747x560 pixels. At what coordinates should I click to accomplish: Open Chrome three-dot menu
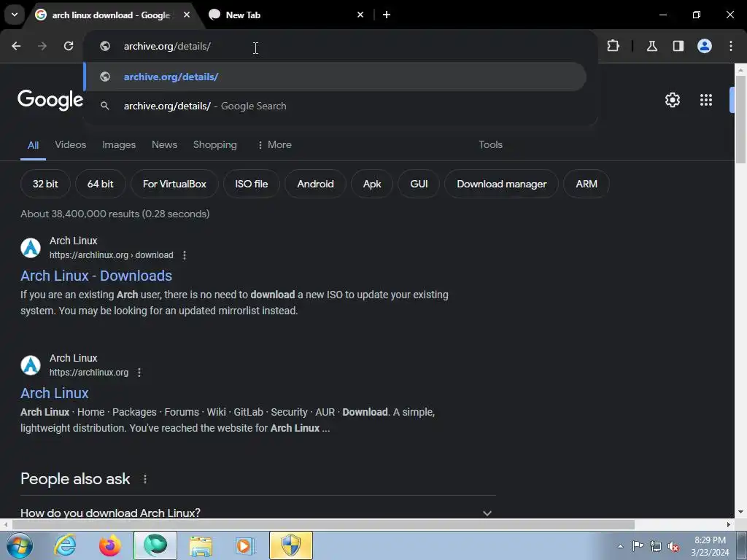point(731,46)
